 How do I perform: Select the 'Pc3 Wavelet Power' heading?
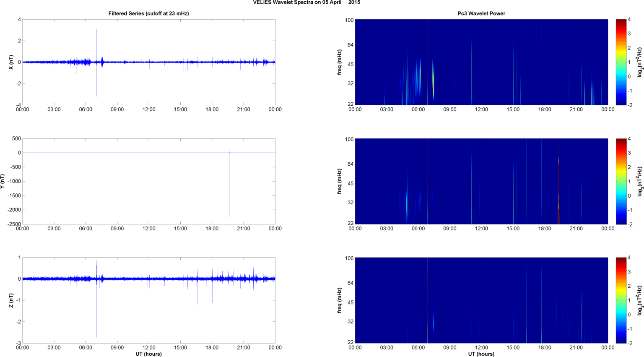coord(481,13)
